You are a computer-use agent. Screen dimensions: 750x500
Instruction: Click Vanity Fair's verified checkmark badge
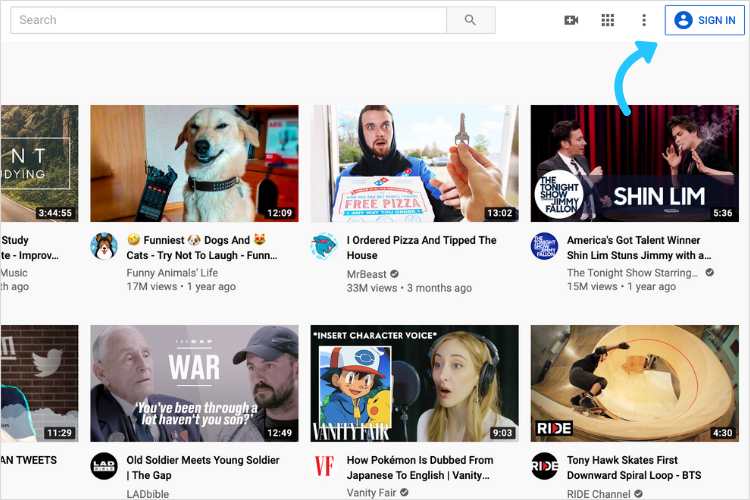tap(404, 492)
